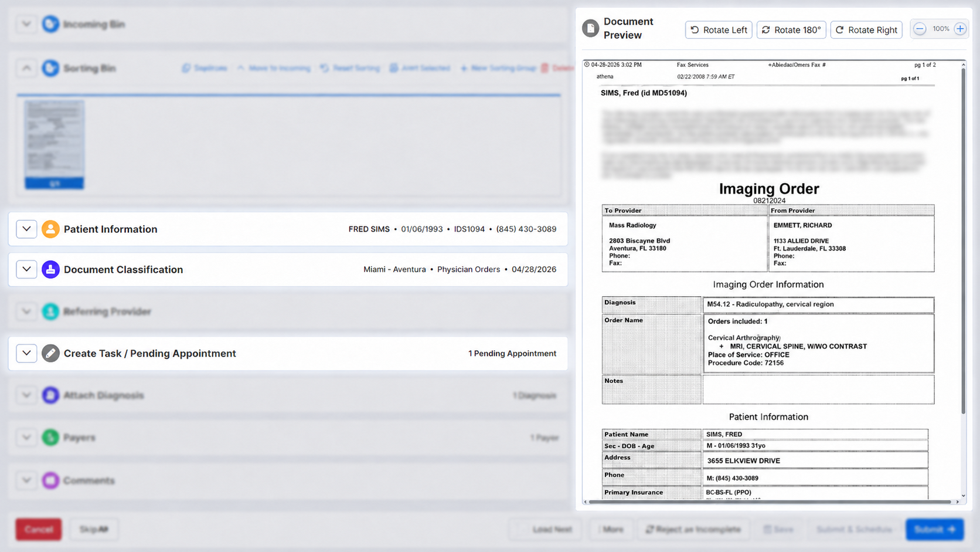Click the 04/28/2026 classification date

coord(534,269)
